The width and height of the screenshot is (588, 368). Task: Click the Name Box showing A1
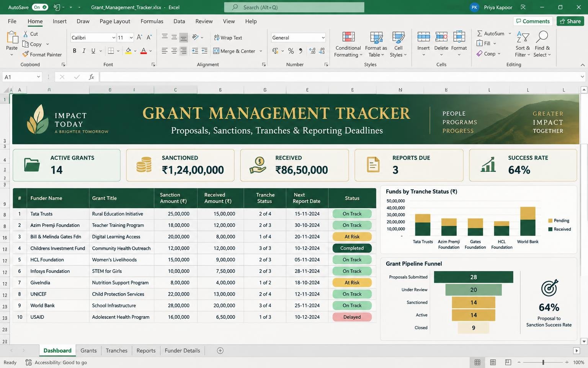coord(22,77)
